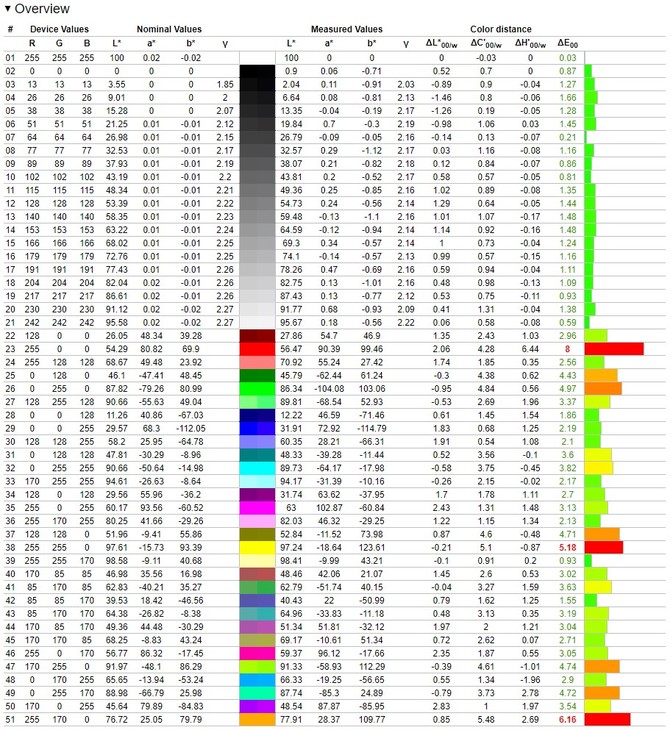Screen dimensions: 670x730
Task: Click the red ΔE bar for row 38
Action: (x=604, y=548)
